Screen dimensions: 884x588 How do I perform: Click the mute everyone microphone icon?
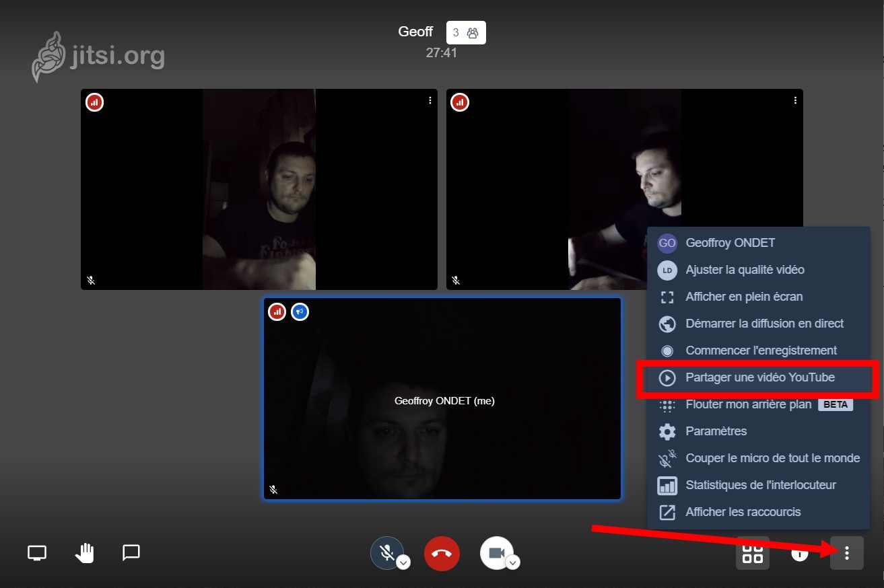[x=667, y=458]
